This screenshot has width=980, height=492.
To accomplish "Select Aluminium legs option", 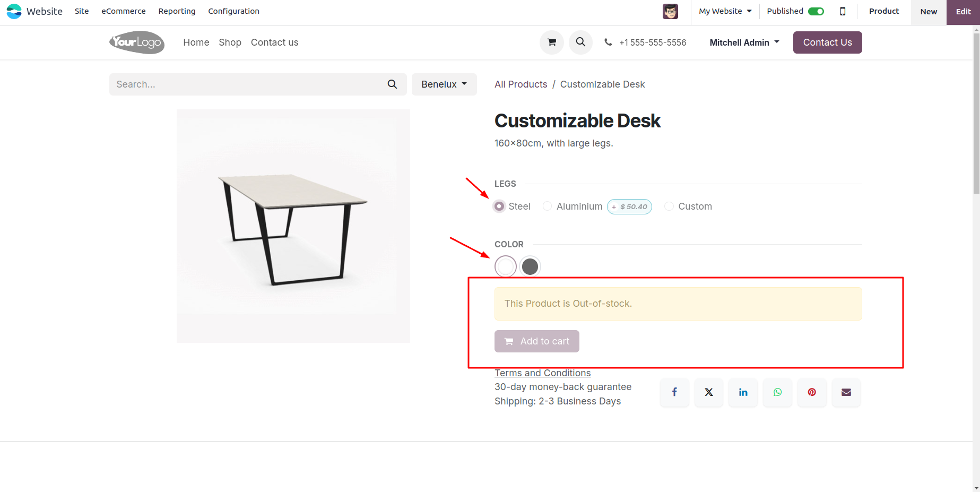I will point(548,206).
